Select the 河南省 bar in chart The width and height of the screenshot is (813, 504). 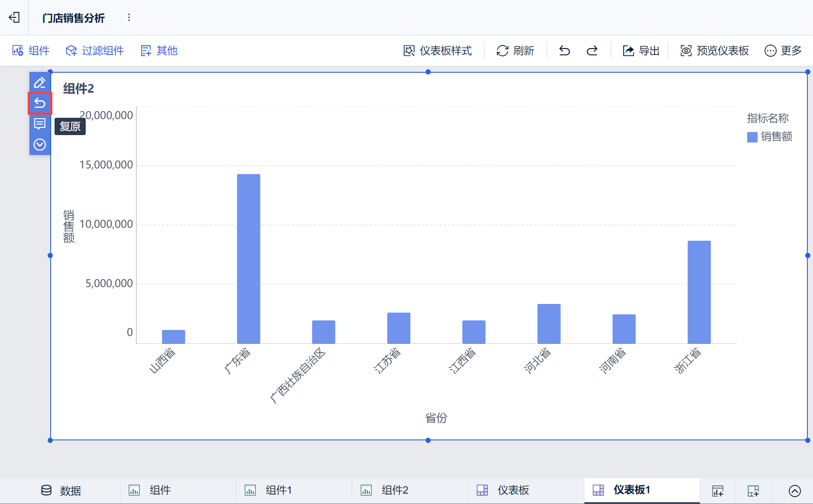click(x=624, y=329)
